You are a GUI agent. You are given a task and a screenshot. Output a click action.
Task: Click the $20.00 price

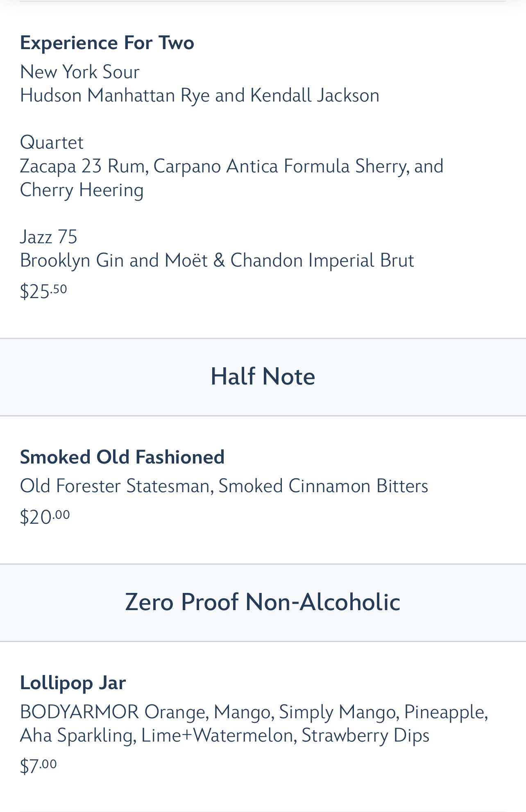(x=45, y=517)
